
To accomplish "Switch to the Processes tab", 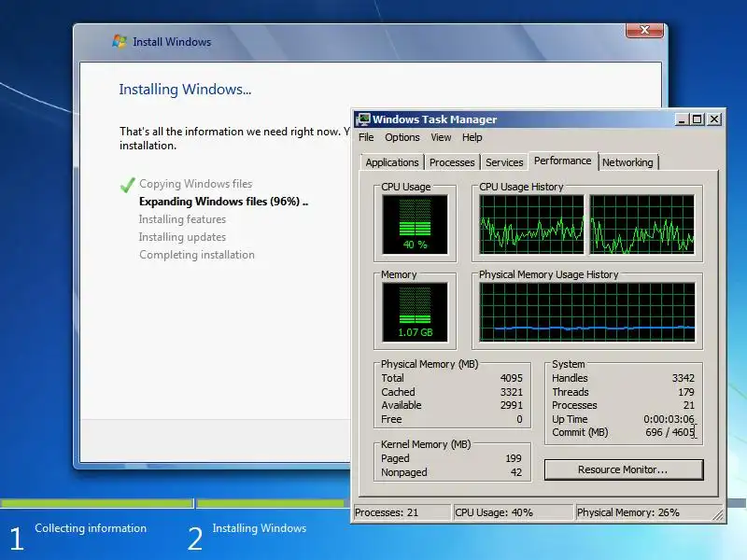I will pyautogui.click(x=452, y=162).
